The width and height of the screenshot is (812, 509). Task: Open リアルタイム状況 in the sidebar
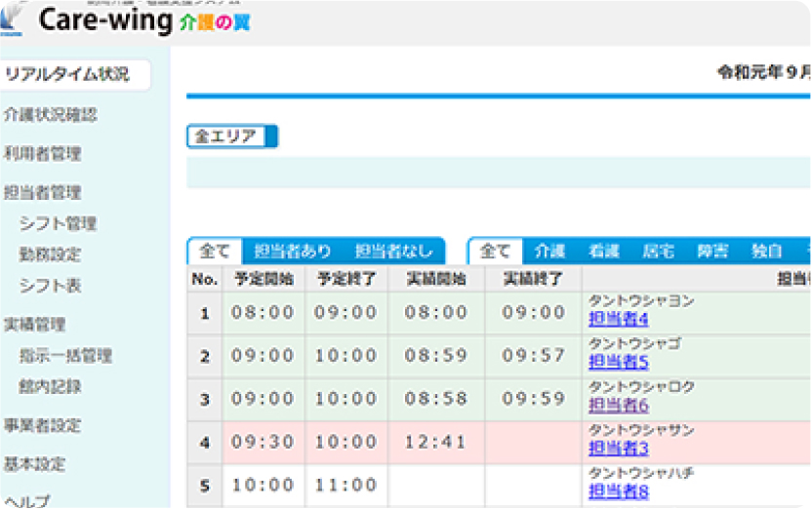[75, 74]
